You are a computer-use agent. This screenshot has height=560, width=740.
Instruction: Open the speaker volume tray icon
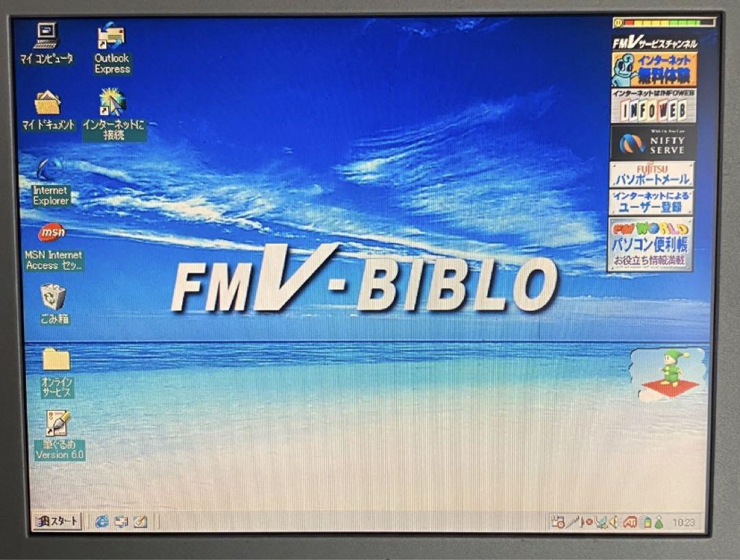pos(614,522)
